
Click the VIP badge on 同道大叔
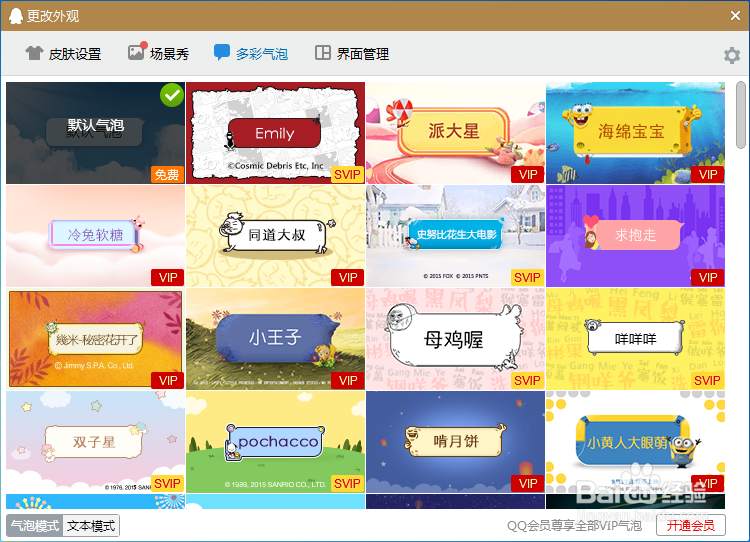347,277
